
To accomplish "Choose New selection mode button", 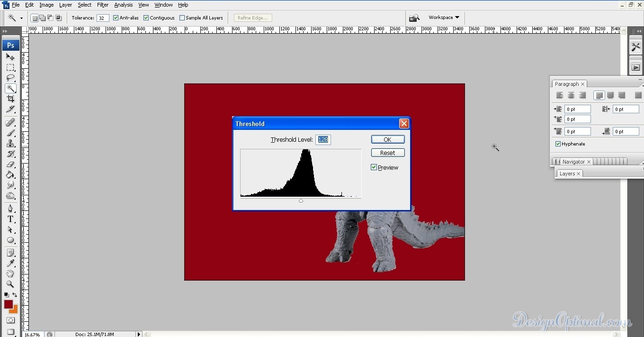I will pos(35,18).
